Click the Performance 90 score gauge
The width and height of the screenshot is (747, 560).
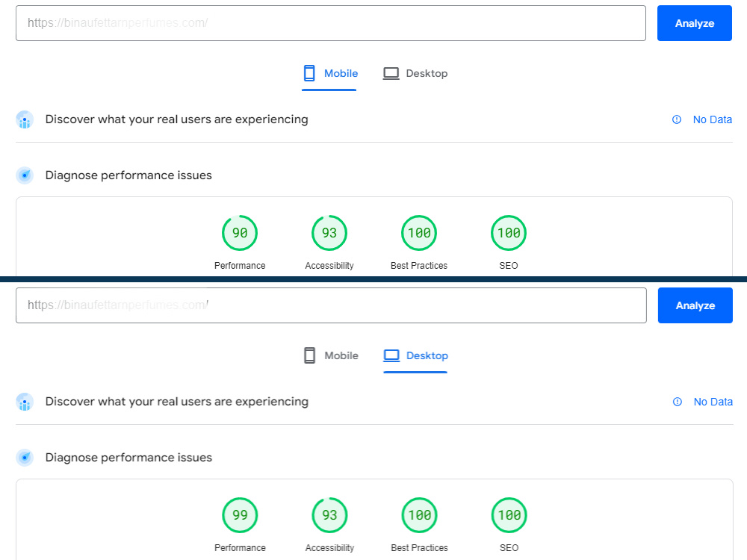coord(240,233)
